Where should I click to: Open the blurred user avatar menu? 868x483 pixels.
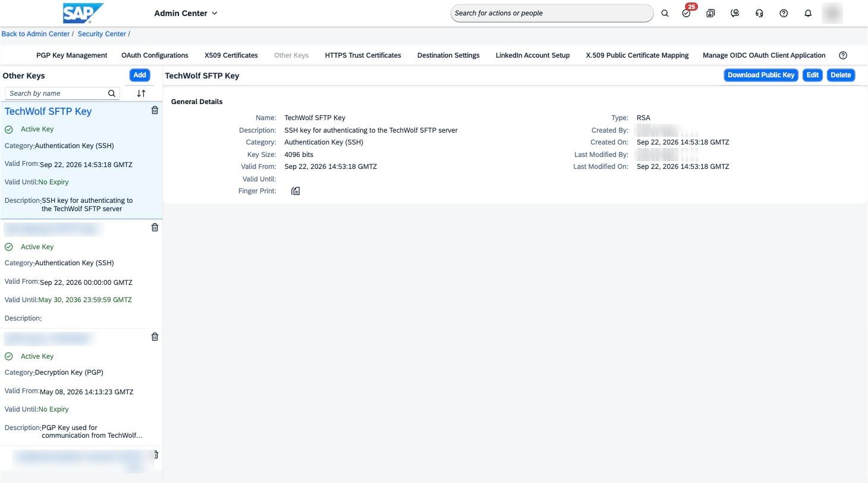coord(832,13)
